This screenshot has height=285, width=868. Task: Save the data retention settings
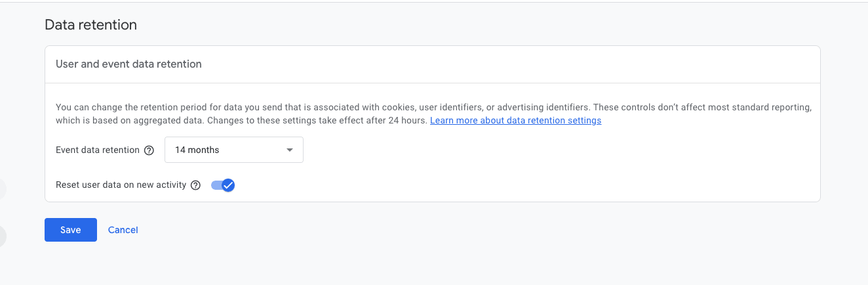(x=71, y=230)
